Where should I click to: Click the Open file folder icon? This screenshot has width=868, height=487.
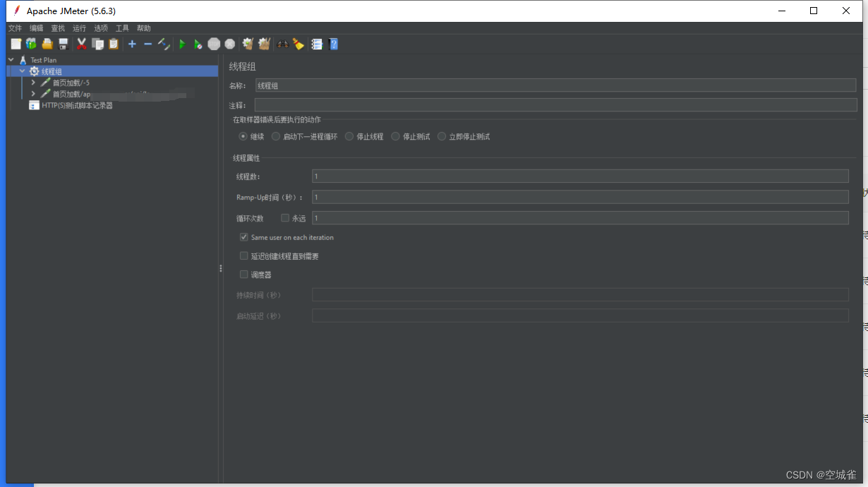pyautogui.click(x=47, y=44)
